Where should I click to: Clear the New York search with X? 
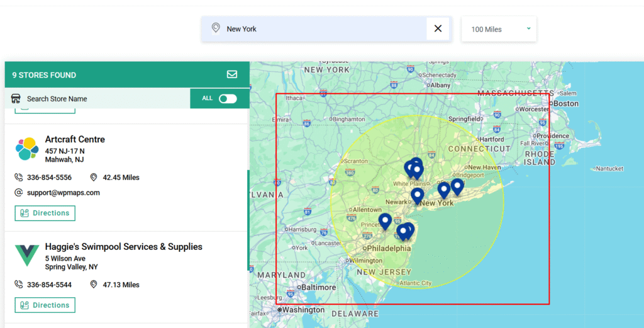pos(438,29)
